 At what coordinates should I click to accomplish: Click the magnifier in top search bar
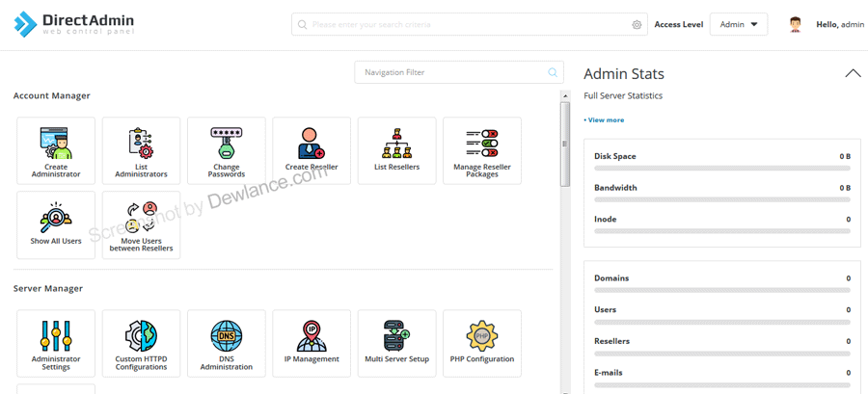point(302,25)
